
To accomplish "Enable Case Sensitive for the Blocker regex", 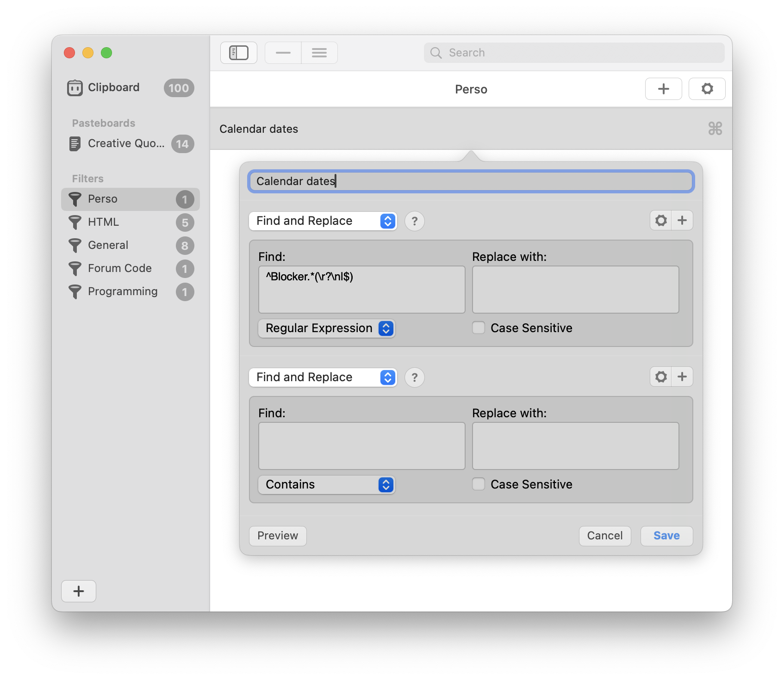I will pyautogui.click(x=479, y=328).
